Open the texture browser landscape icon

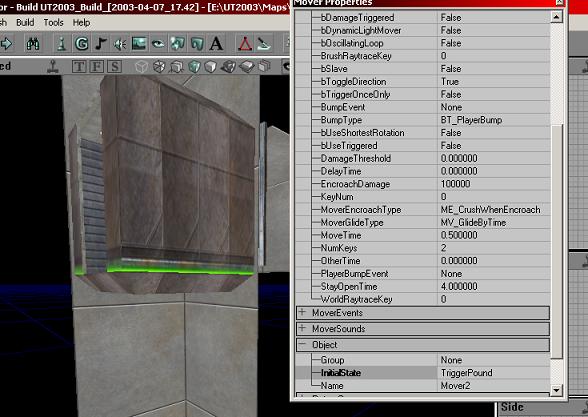coord(139,44)
